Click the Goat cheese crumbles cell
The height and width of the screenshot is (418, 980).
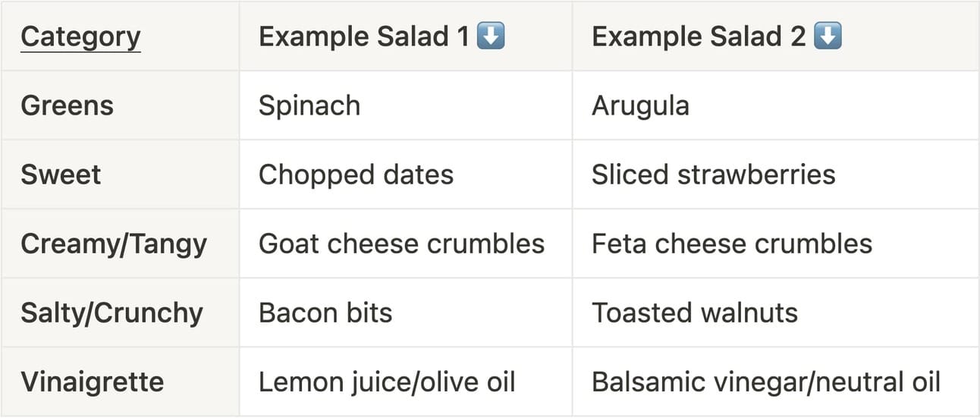point(401,244)
